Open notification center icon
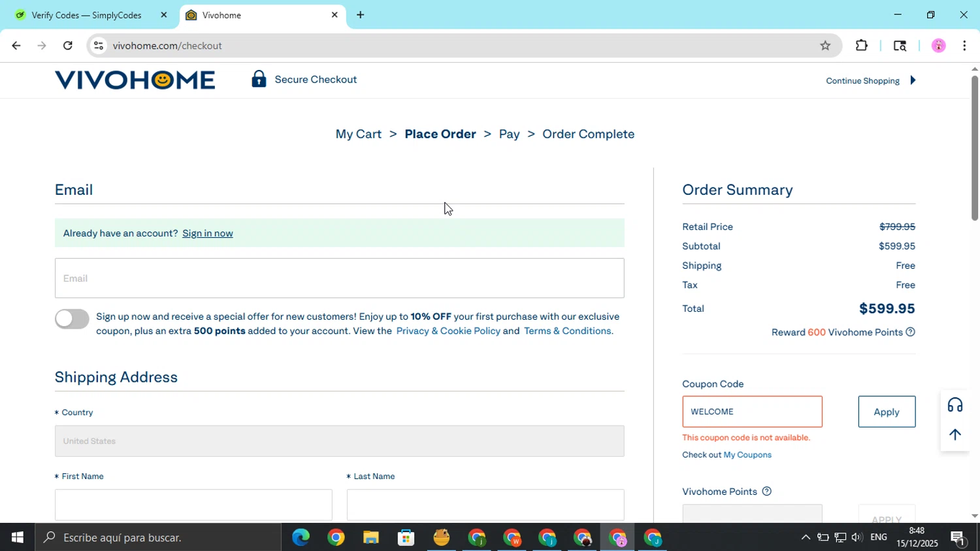The image size is (980, 551). (x=958, y=538)
